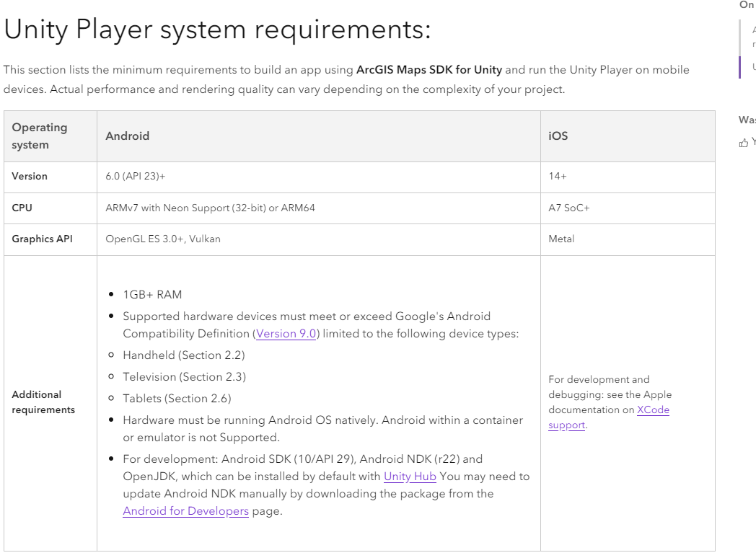756x558 pixels.
Task: Open the XCode support link
Action: (608, 417)
